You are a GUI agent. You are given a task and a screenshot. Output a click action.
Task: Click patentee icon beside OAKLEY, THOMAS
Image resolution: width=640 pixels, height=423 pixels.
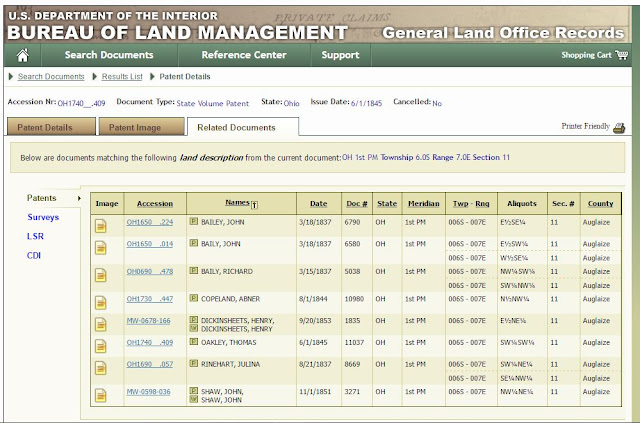click(x=193, y=341)
